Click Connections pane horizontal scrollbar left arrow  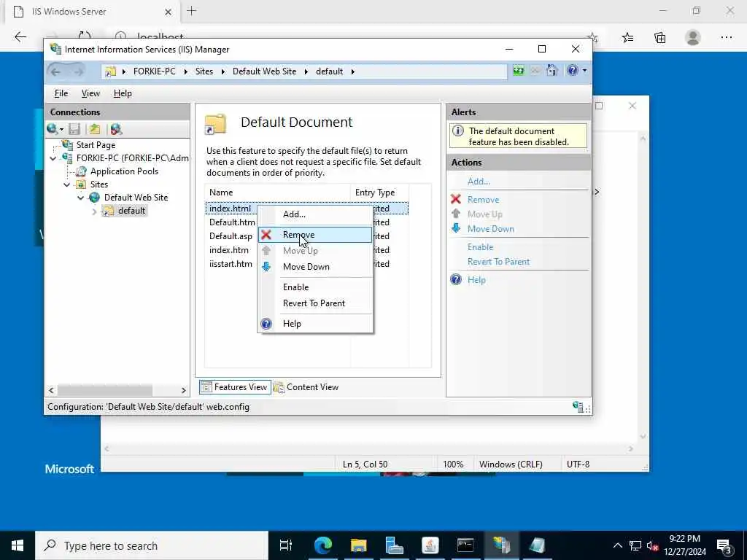click(52, 391)
